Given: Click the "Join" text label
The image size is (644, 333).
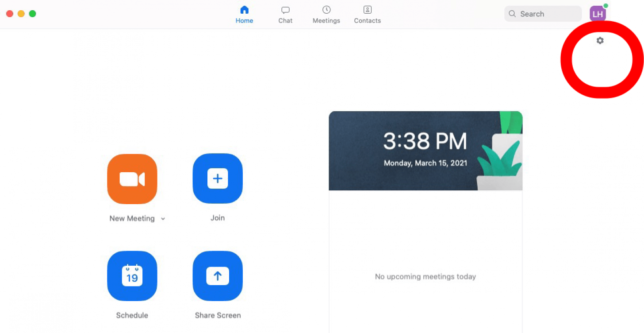Looking at the screenshot, I should (218, 218).
